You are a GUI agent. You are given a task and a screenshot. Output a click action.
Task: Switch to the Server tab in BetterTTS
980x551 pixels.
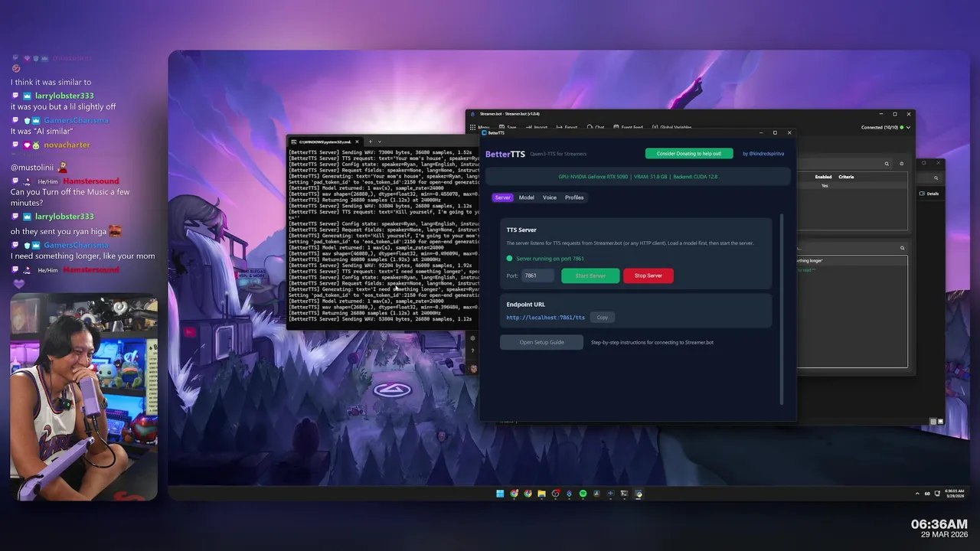[x=502, y=197]
